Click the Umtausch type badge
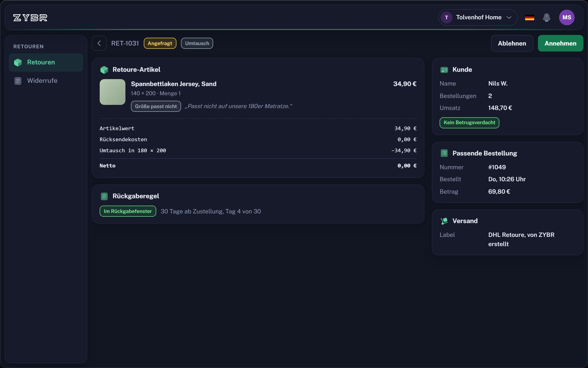 click(x=197, y=43)
